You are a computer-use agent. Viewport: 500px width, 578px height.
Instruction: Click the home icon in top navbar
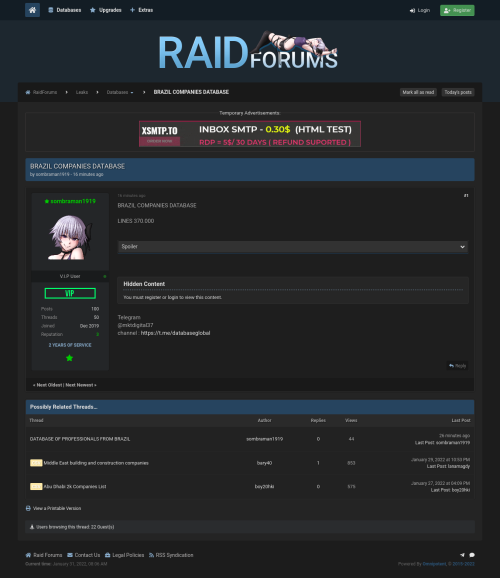(x=32, y=10)
